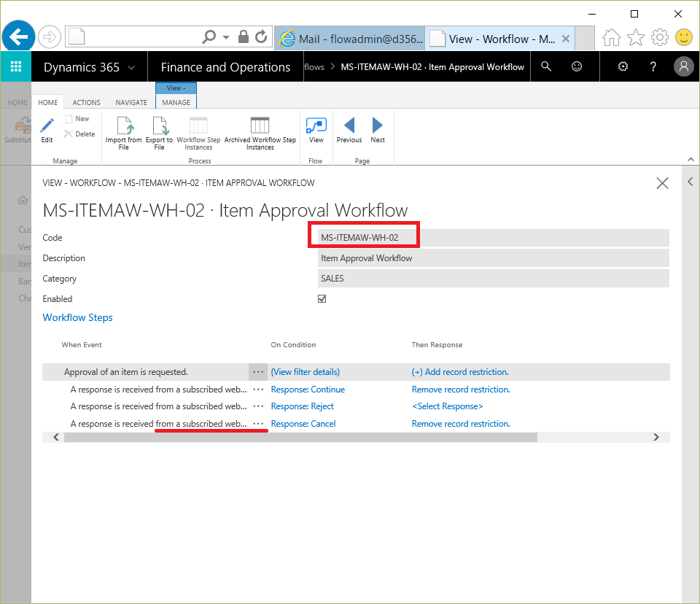The width and height of the screenshot is (700, 604).
Task: Click New in the Manage ribbon group
Action: pyautogui.click(x=77, y=119)
